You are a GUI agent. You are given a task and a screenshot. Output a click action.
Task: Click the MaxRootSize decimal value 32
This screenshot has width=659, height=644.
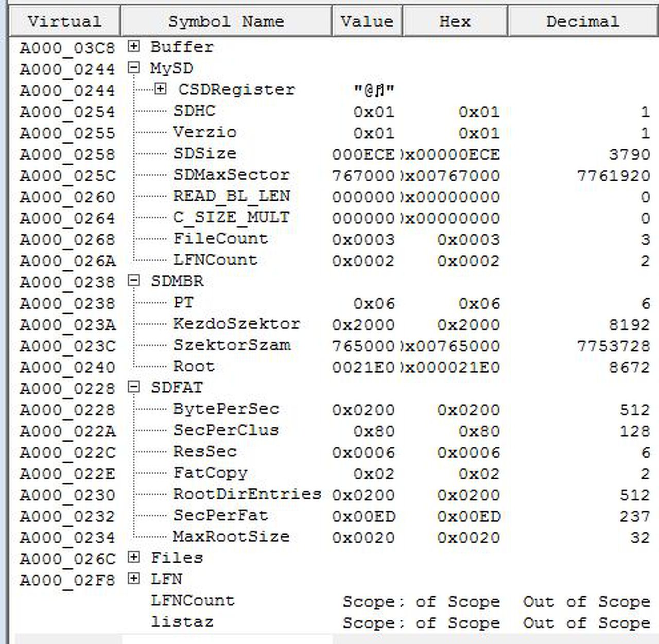(x=640, y=537)
